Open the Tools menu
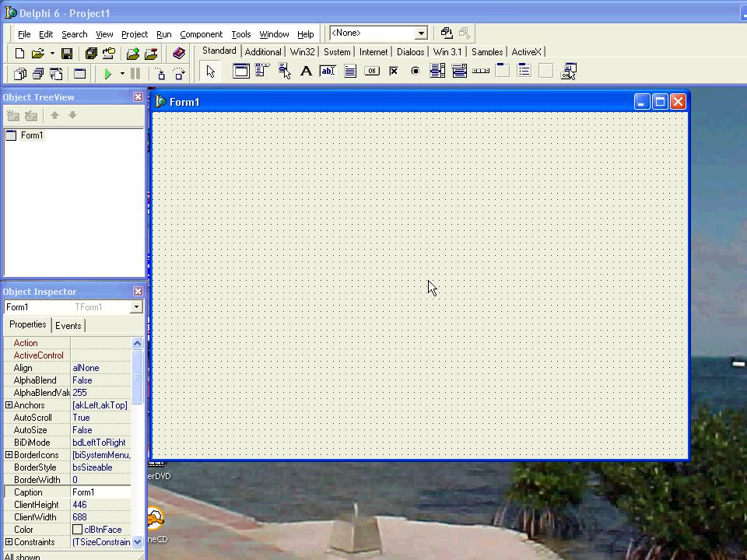The height and width of the screenshot is (560, 747). click(240, 34)
